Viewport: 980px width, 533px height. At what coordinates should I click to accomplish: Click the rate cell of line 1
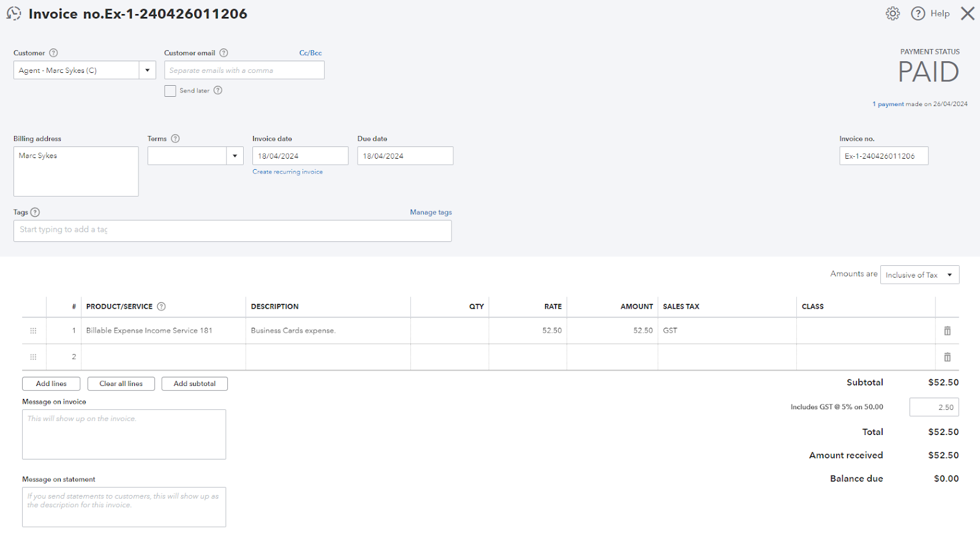[x=528, y=330]
